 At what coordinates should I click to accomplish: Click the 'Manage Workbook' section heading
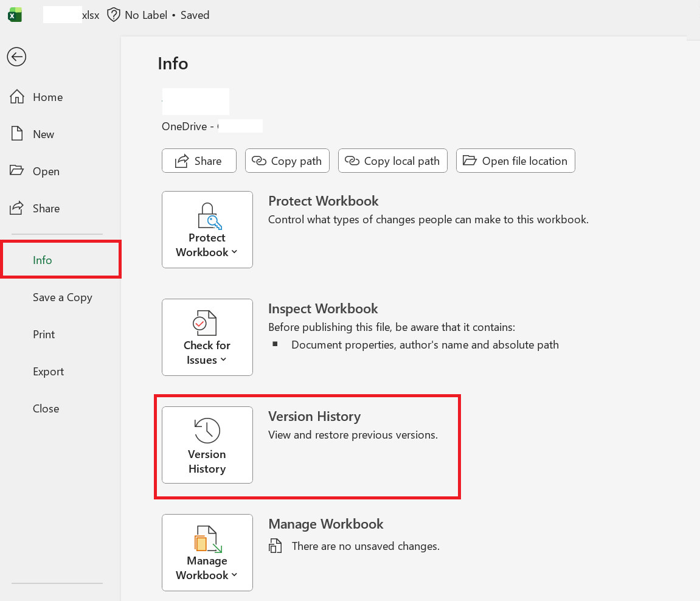pos(326,524)
